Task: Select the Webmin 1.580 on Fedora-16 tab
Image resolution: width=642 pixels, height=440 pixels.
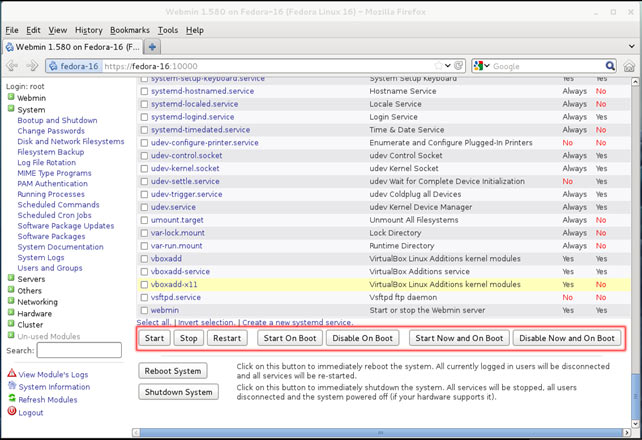Action: (x=73, y=47)
